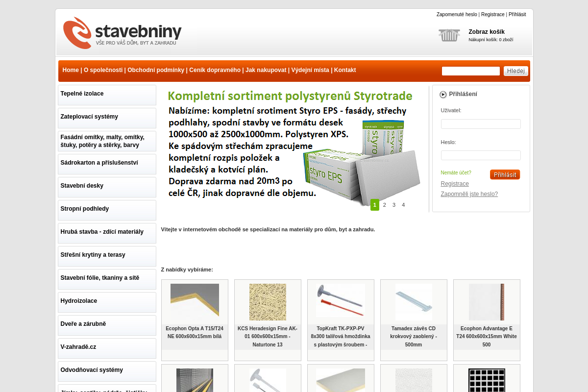
Task: Click Zapomněli jste heslo? link
Action: (x=469, y=194)
